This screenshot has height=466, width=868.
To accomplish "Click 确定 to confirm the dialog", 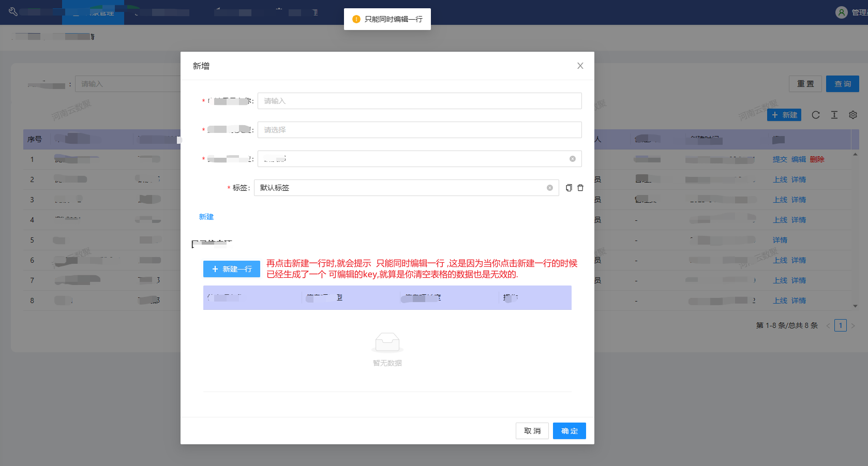I will [569, 431].
